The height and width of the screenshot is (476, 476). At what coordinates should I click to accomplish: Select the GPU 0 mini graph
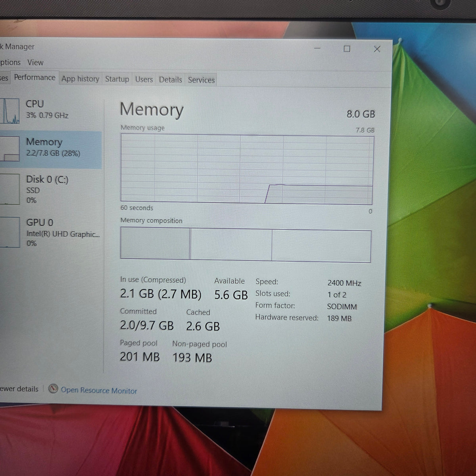pos(10,232)
